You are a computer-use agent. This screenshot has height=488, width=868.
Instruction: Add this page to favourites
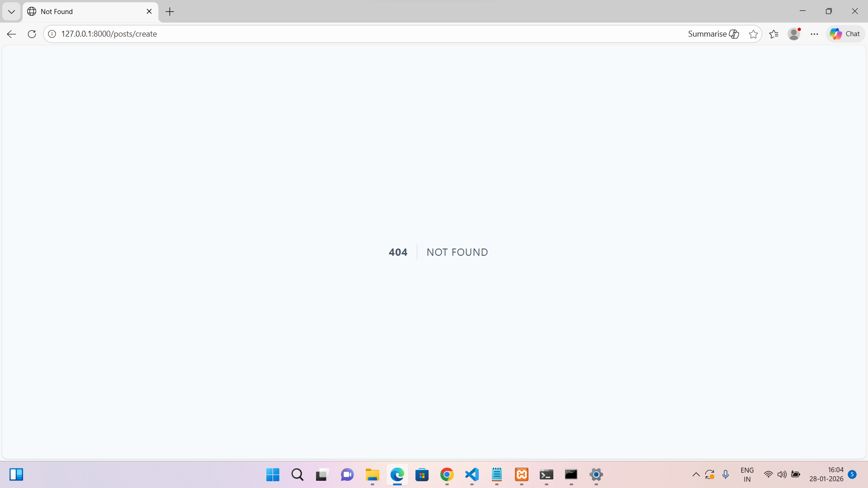coord(753,34)
